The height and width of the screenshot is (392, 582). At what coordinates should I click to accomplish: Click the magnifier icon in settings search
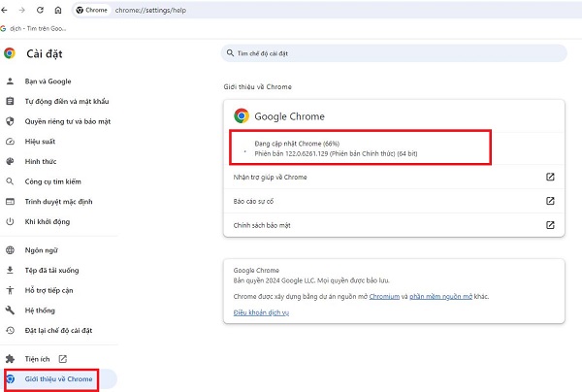(230, 53)
